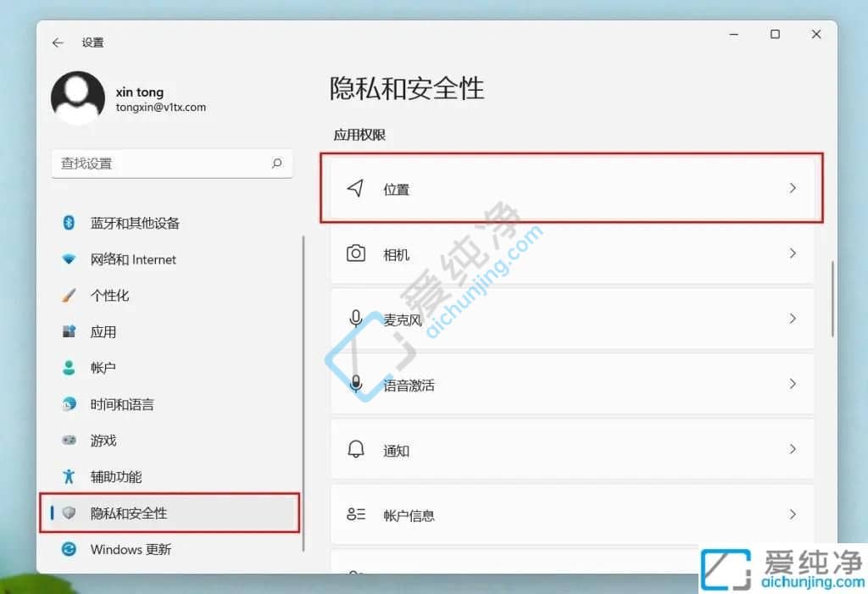Image resolution: width=868 pixels, height=594 pixels.
Task: Click the privacy shield icon beside 隐私和安全性
Action: (x=69, y=513)
